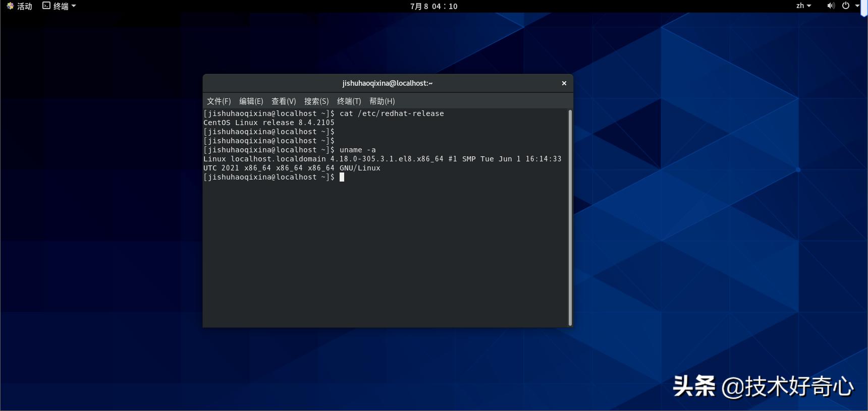Open the 搜索(S) menu
Viewport: 868px width, 411px height.
pyautogui.click(x=316, y=101)
